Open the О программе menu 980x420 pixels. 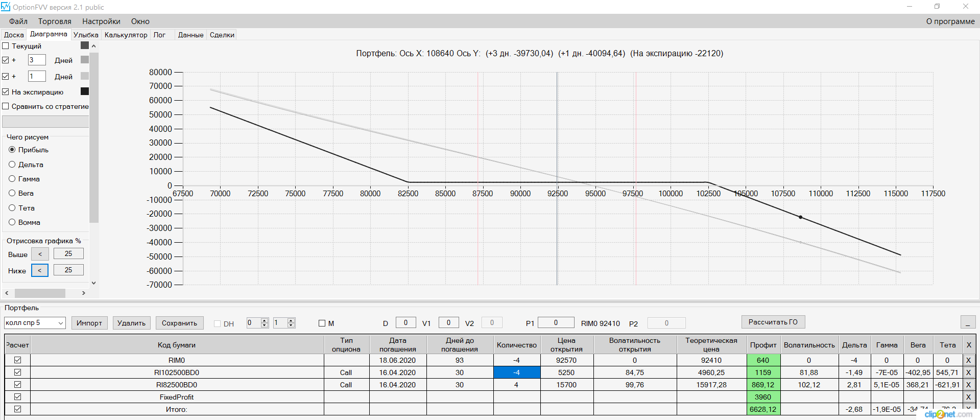(950, 21)
